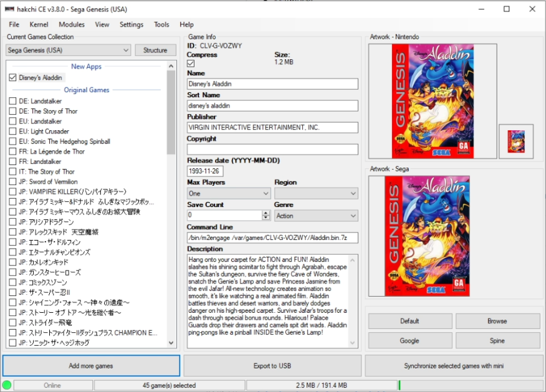Enable the EU: Landstalker checkbox
Viewport: 546px width, 392px height.
[x=13, y=121]
